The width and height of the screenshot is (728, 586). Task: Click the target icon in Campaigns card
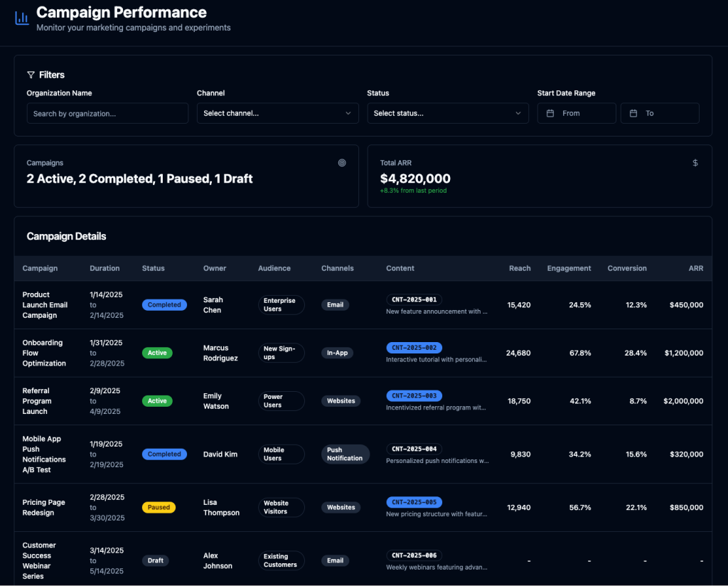pyautogui.click(x=342, y=163)
